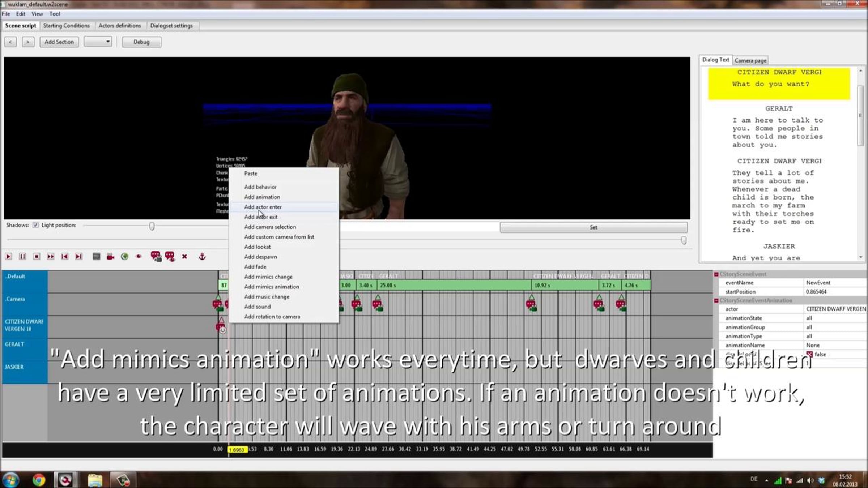Open Google Chrome from the taskbar
The image size is (868, 488).
[39, 480]
